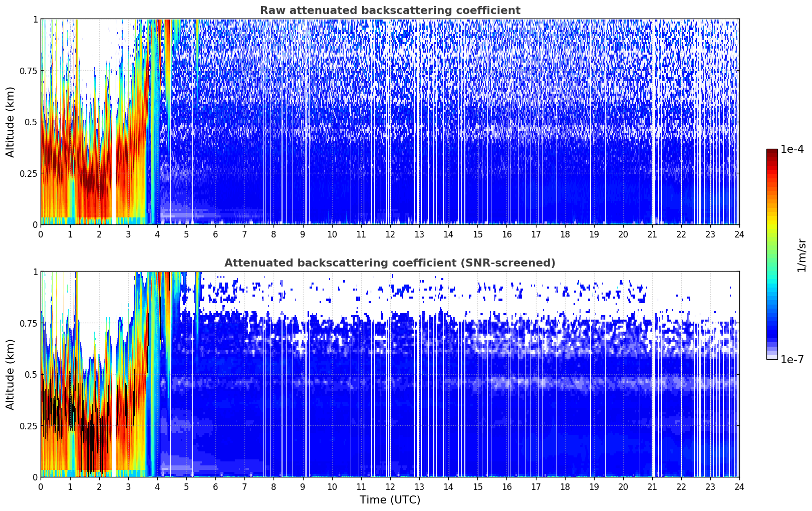Click hour 12 tick label on top plot
The width and height of the screenshot is (812, 511).
pos(390,234)
